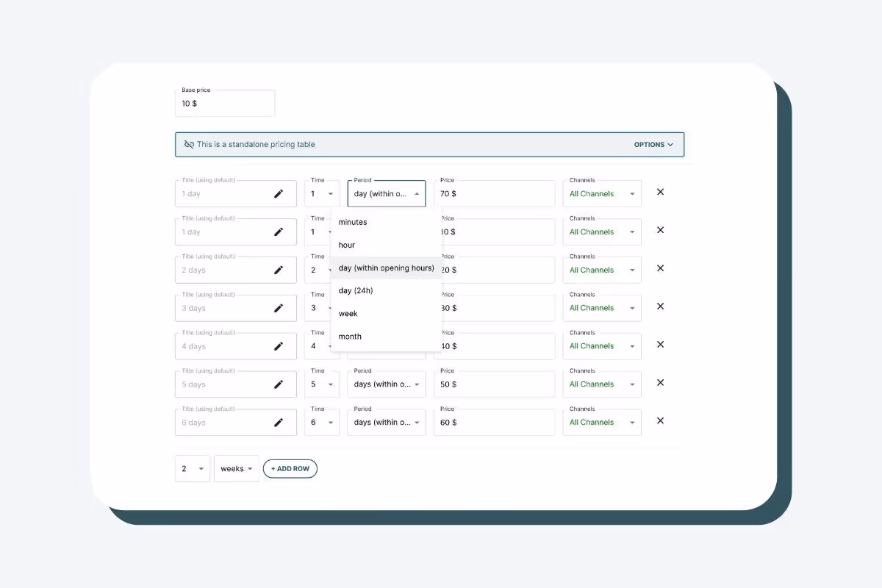Open Period dropdown in the 5 days row
Viewport: 882px width, 588px height.
[x=387, y=384]
